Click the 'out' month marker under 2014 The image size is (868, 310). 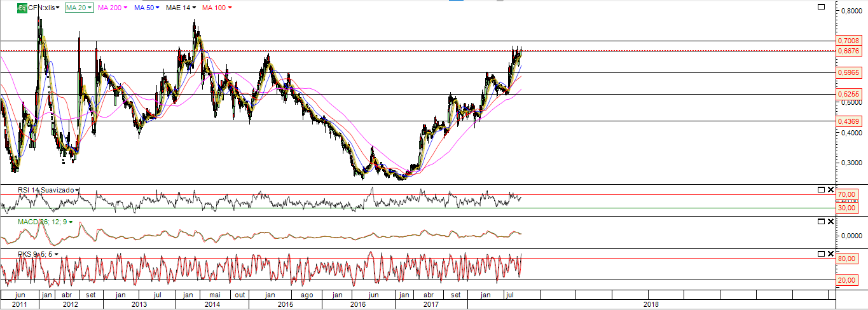coord(239,295)
